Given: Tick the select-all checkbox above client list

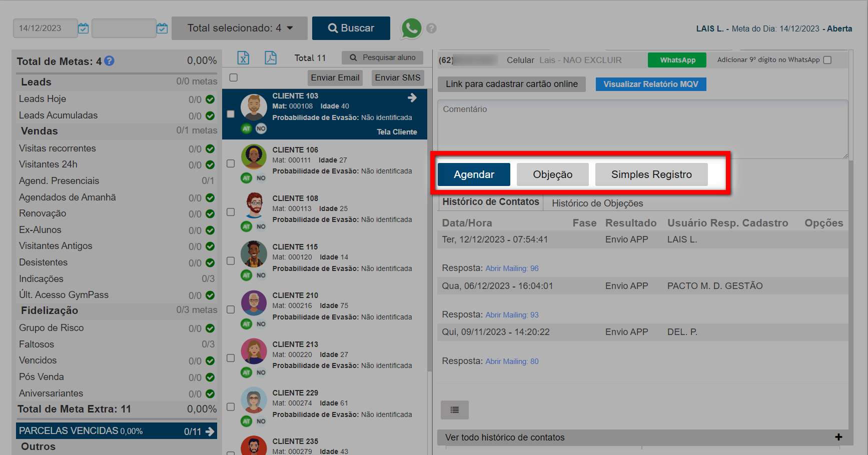Looking at the screenshot, I should pyautogui.click(x=233, y=77).
